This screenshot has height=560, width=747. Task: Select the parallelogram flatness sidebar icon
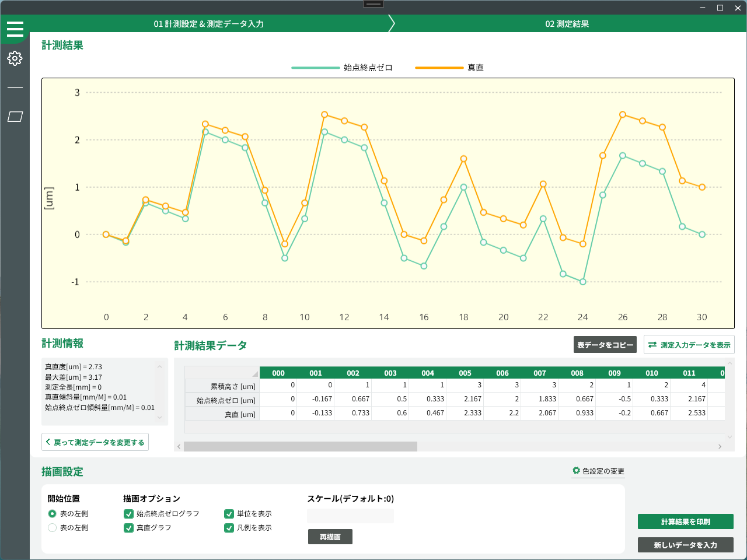(15, 117)
